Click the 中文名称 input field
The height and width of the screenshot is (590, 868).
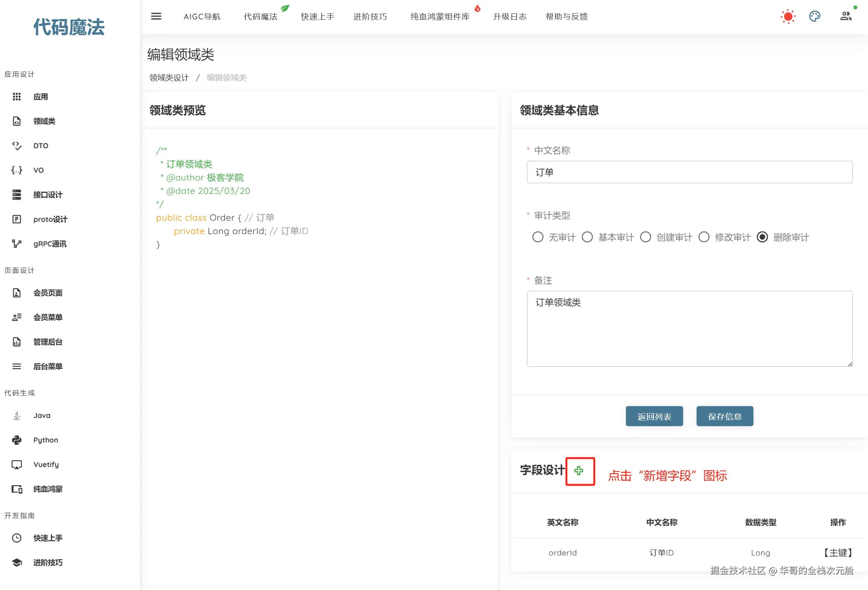[x=689, y=172]
